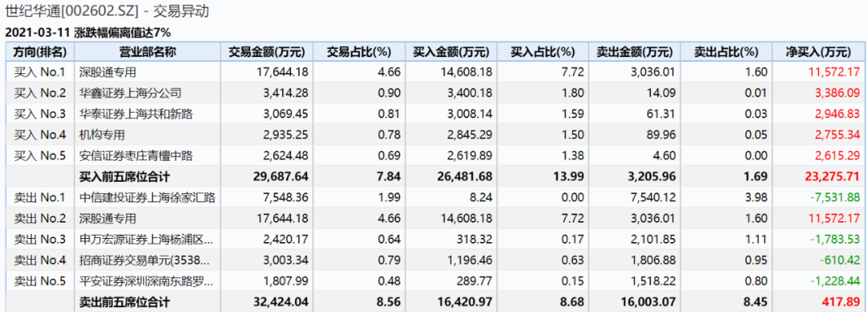Screen dimensions: 868x312
Task: Select the 卖出 No.3 row label
Action: pyautogui.click(x=39, y=240)
